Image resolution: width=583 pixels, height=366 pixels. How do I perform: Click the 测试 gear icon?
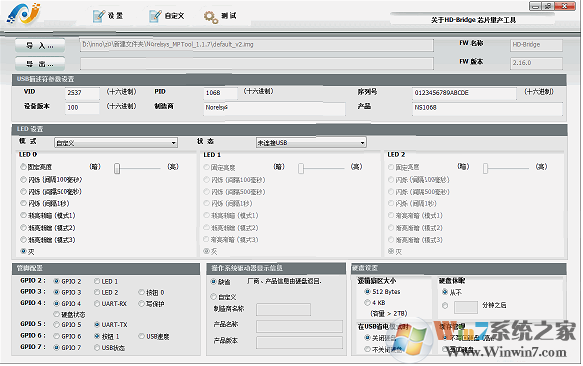(211, 17)
